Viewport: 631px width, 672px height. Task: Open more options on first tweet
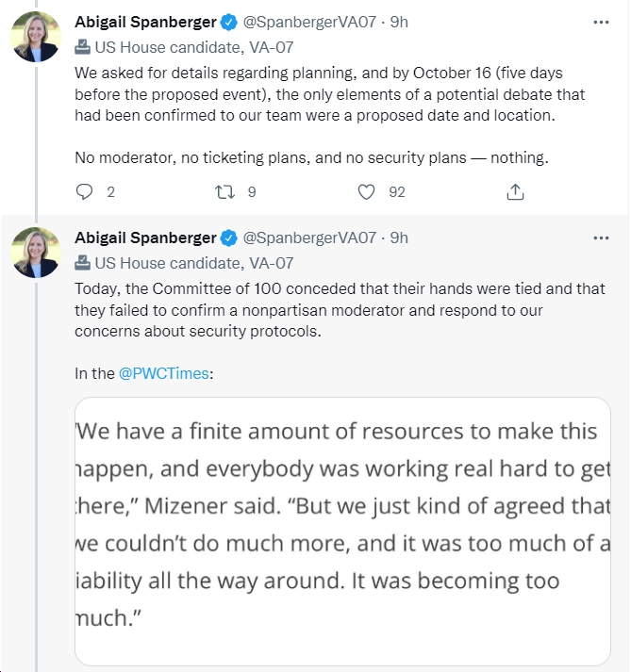point(601,23)
